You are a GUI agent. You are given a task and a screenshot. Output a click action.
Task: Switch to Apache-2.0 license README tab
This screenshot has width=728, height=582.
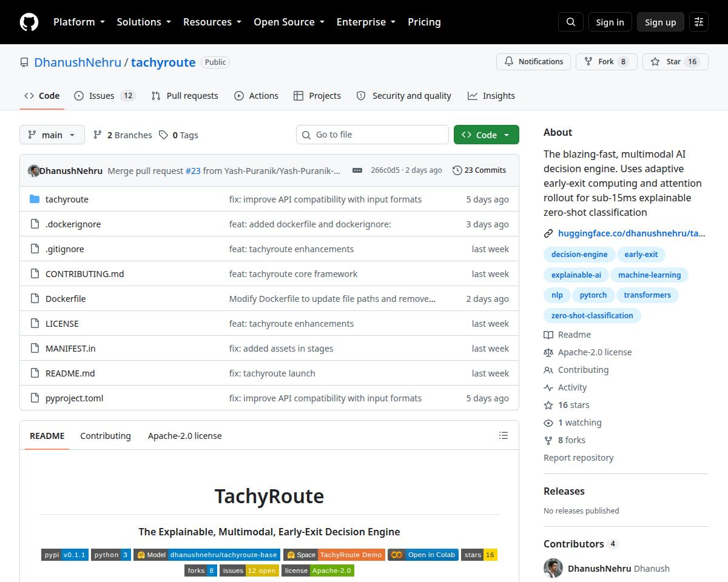pos(185,436)
